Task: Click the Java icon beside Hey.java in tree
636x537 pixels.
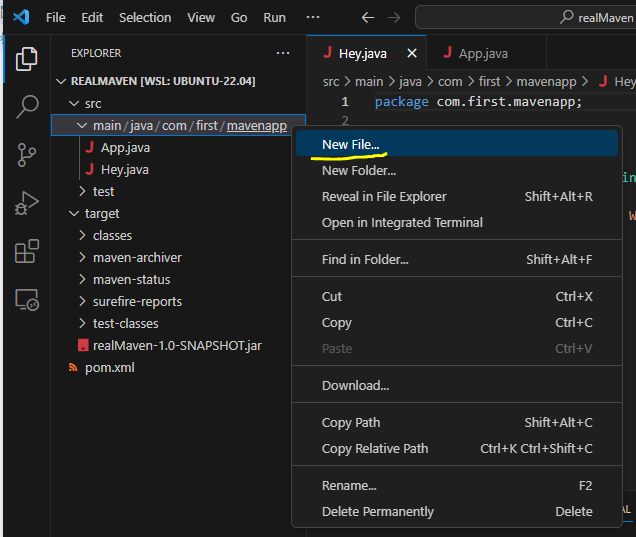Action: point(90,170)
